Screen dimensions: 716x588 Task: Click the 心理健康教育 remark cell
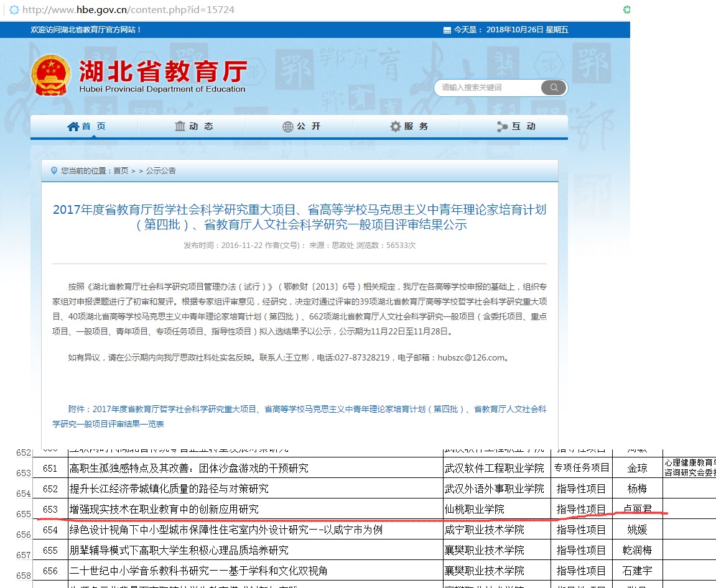coord(689,468)
